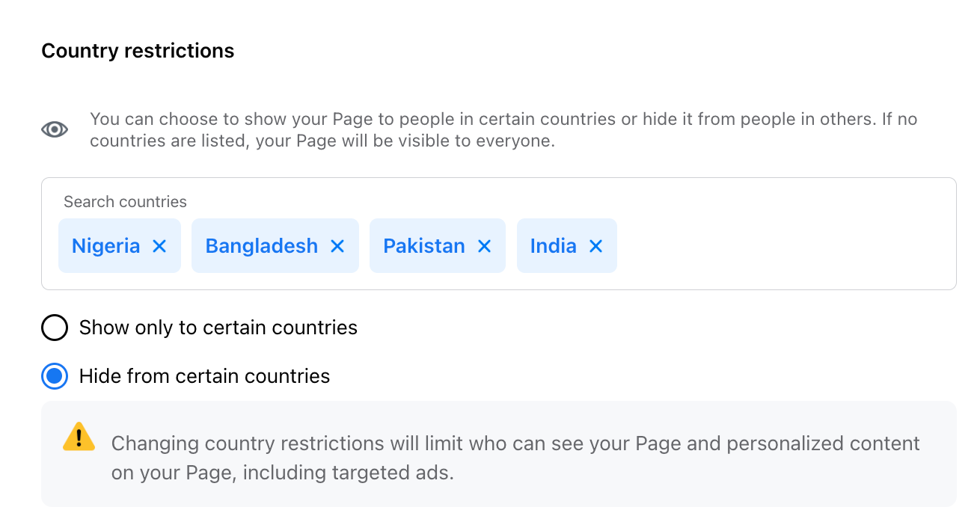Click the yellow warning triangle icon

[x=79, y=437]
